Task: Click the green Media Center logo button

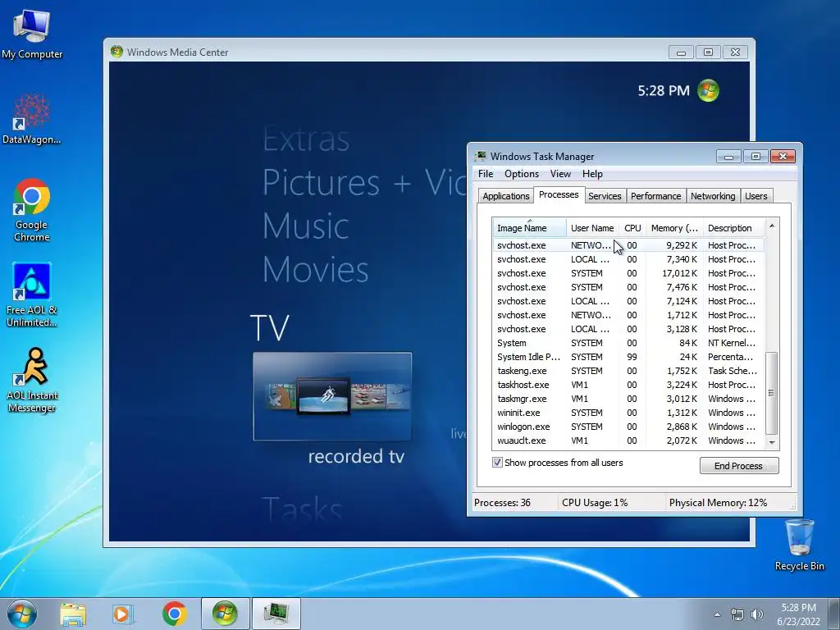Action: (708, 90)
